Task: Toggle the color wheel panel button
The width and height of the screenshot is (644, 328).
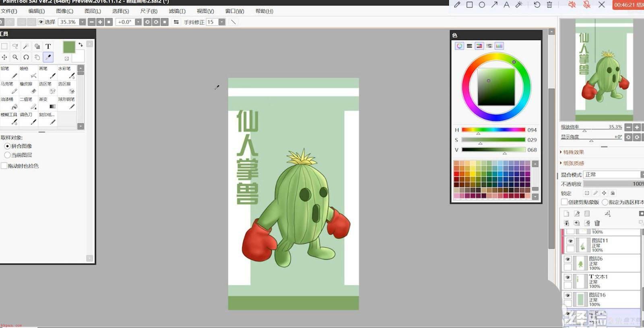Action: click(x=459, y=46)
